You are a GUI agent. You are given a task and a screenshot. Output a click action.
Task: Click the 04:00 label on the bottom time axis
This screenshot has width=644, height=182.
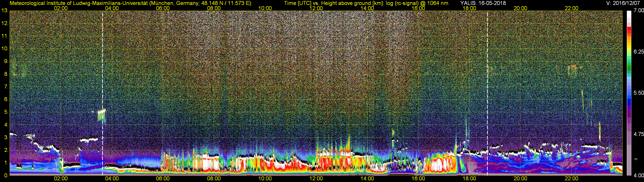coord(112,179)
